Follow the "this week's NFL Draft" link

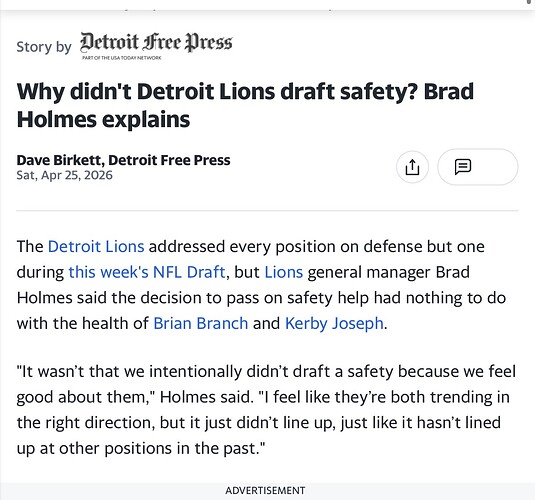click(x=147, y=272)
